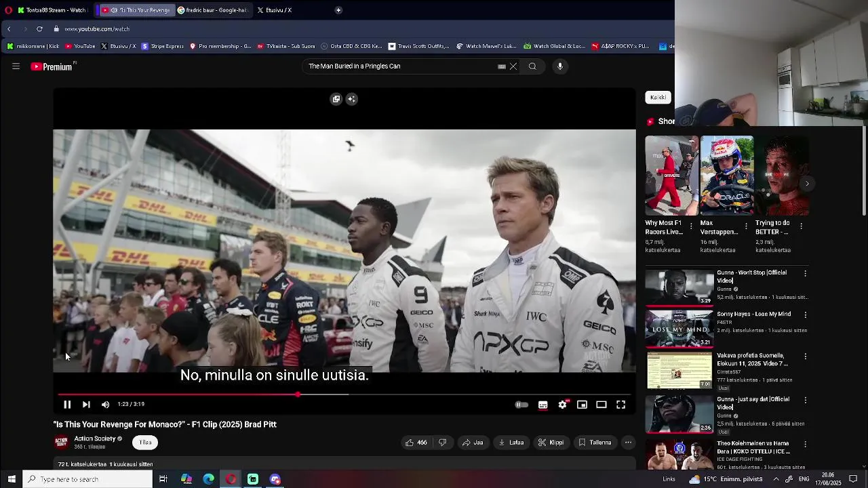The width and height of the screenshot is (868, 488).
Task: Enter fullscreen video mode
Action: coord(620,405)
